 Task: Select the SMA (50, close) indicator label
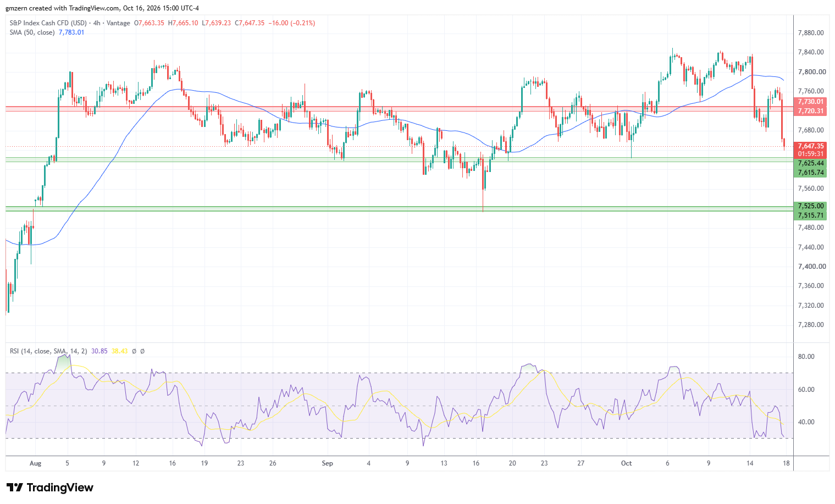(x=32, y=32)
